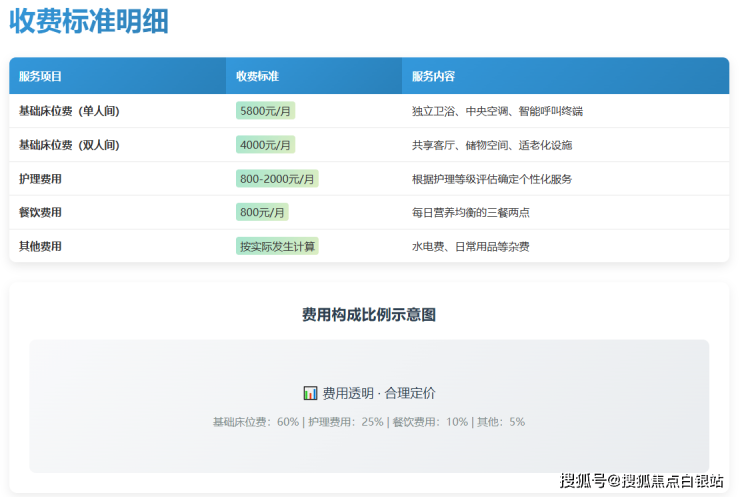
Task: Click the fee ratio breakdown text line
Action: (369, 422)
